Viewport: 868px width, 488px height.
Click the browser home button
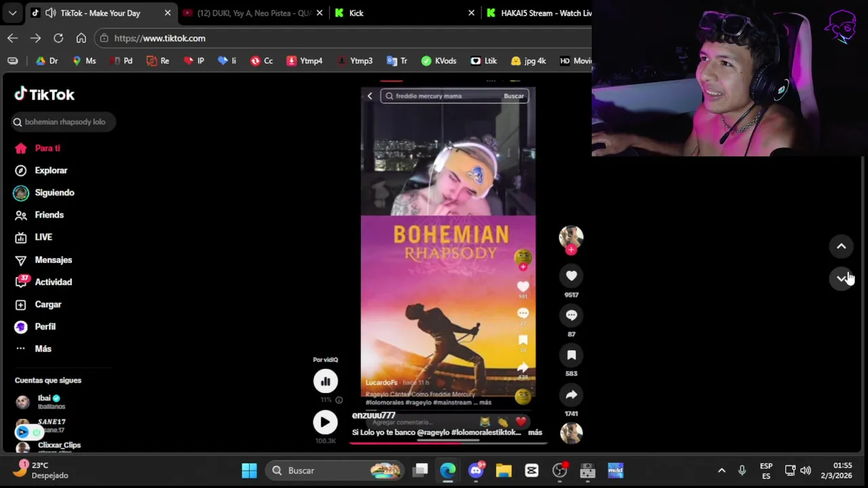[81, 38]
